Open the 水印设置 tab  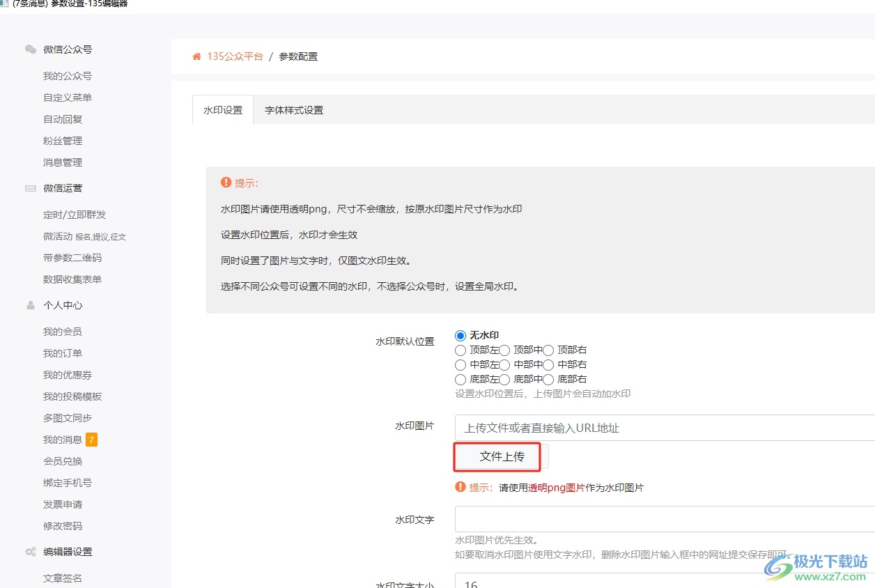pos(223,110)
